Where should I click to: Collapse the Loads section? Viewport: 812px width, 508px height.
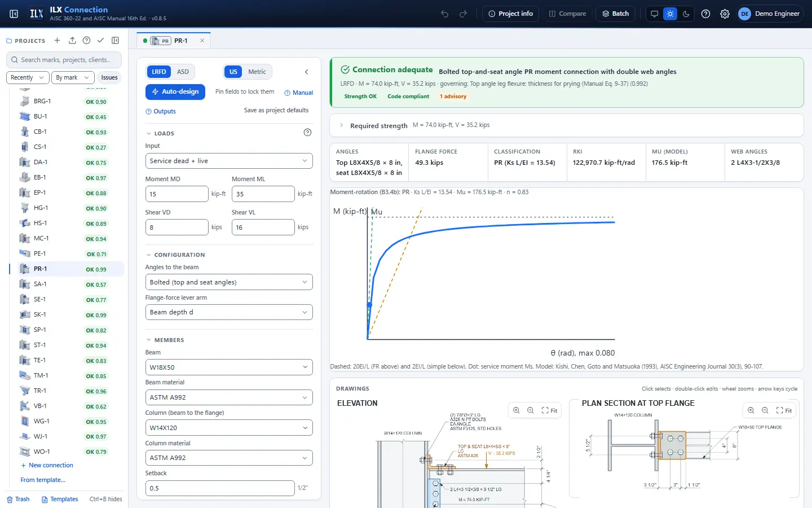(x=160, y=134)
